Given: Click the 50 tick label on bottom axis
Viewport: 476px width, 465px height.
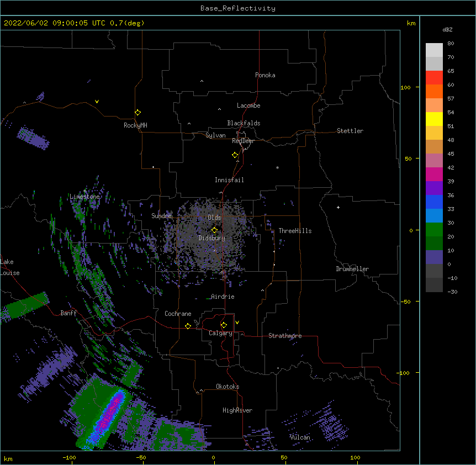Looking at the screenshot, I should 284,457.
